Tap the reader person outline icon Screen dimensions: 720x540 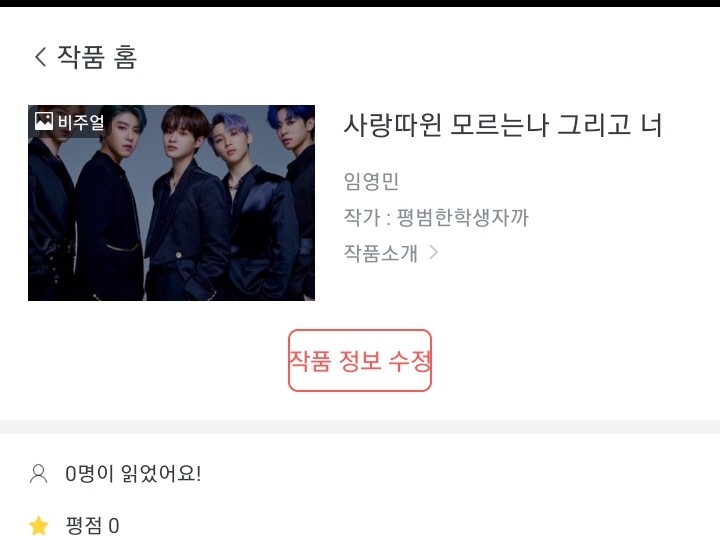pos(39,474)
